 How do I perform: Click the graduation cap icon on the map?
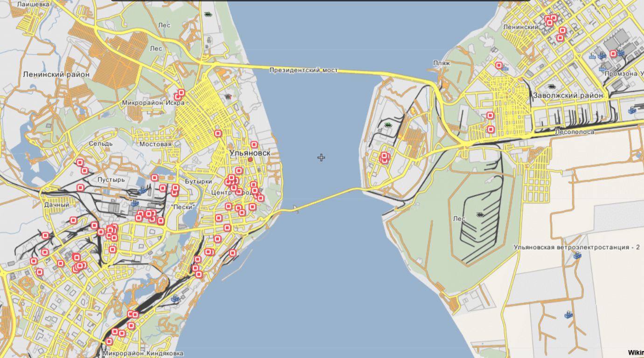point(228,96)
